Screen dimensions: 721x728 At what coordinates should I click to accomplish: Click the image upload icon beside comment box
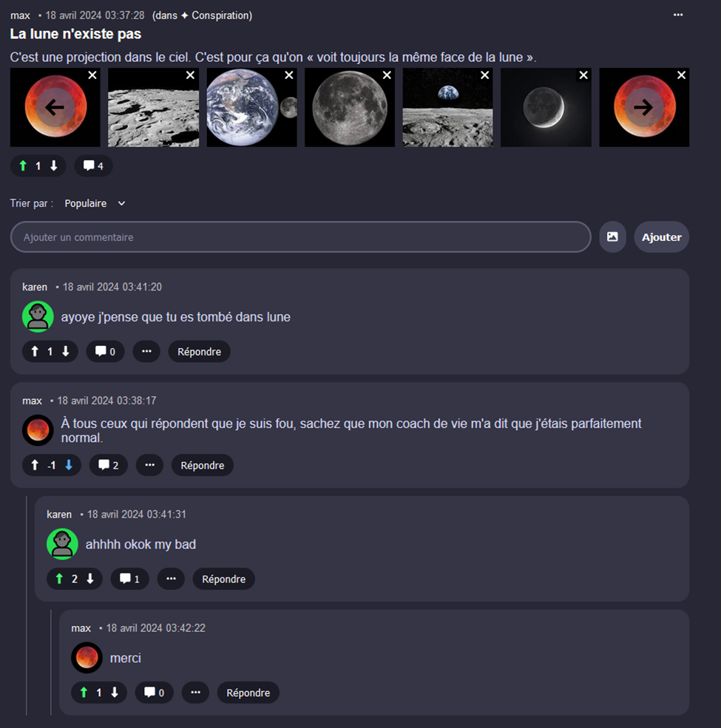612,237
